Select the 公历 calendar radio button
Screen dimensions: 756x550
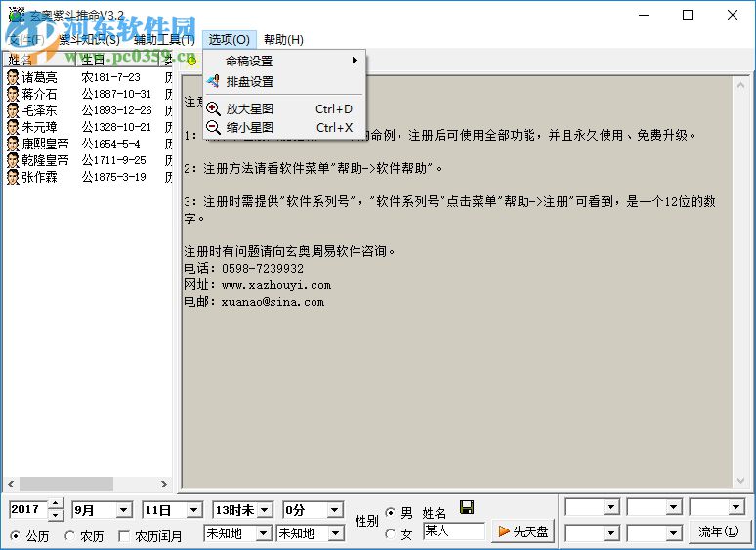16,535
